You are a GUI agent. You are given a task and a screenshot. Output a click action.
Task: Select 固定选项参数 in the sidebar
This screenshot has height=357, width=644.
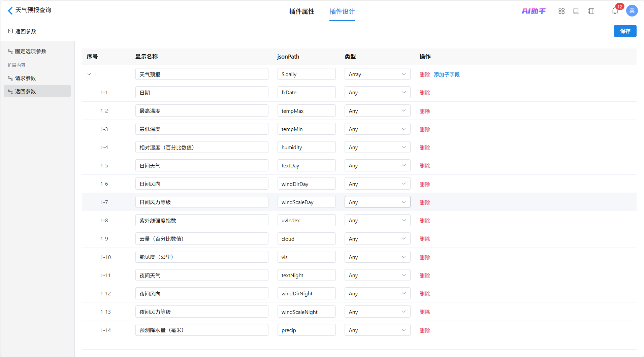pos(31,51)
